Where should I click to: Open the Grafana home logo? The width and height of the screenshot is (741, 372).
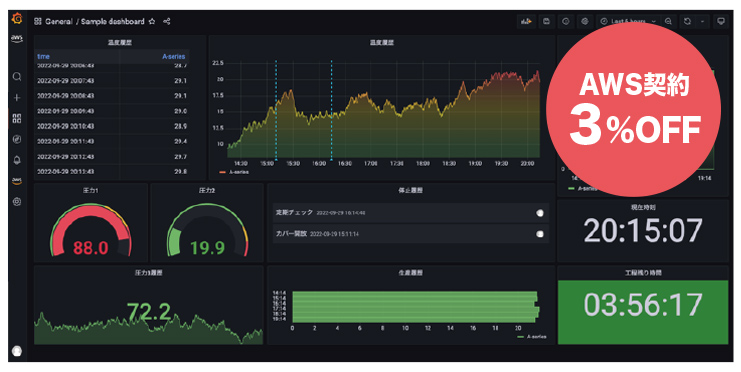click(17, 19)
